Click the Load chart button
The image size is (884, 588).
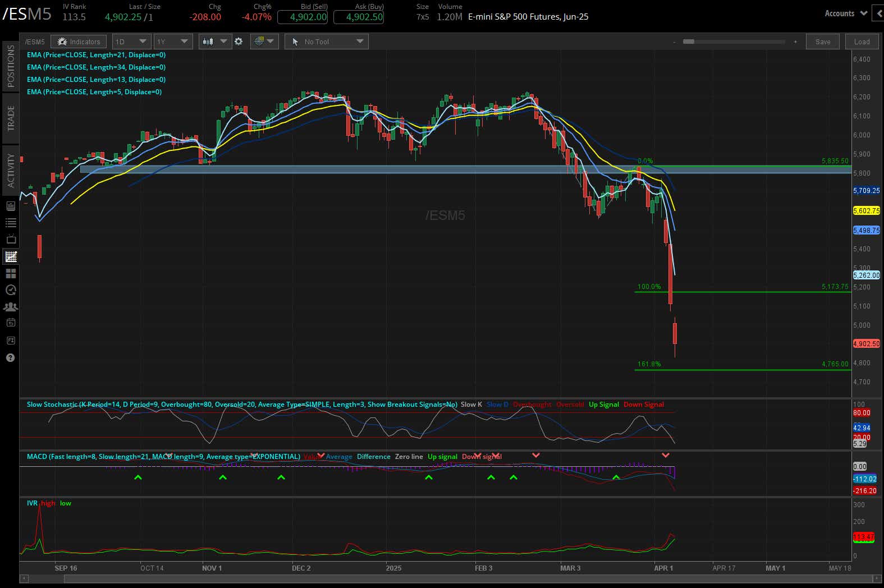pyautogui.click(x=862, y=42)
